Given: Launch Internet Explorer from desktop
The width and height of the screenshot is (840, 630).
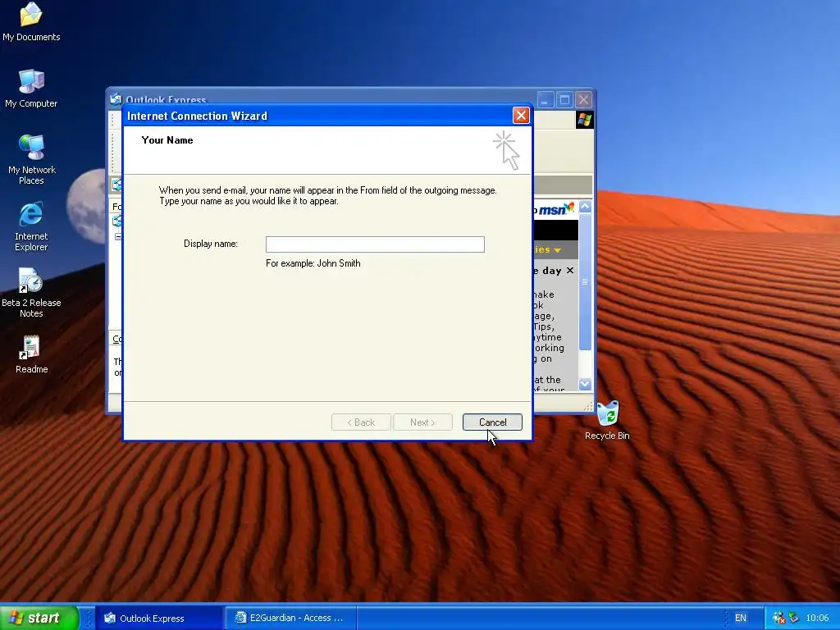Looking at the screenshot, I should click(31, 226).
